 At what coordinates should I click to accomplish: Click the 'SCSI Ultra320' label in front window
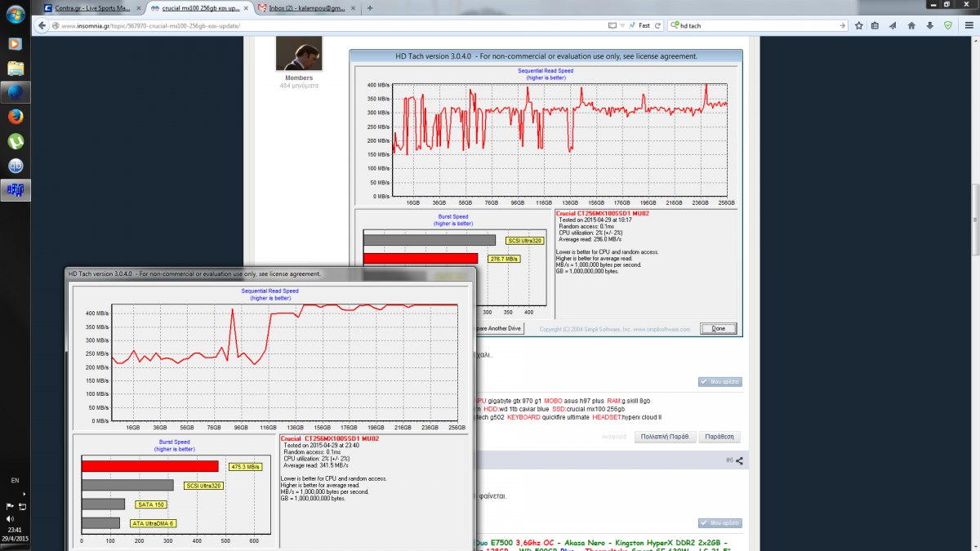(x=203, y=486)
